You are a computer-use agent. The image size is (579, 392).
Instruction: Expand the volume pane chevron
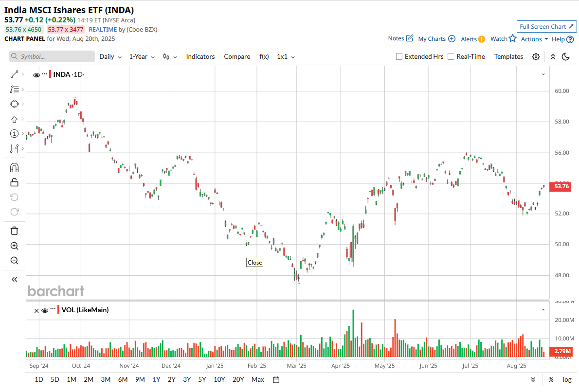coord(543,310)
